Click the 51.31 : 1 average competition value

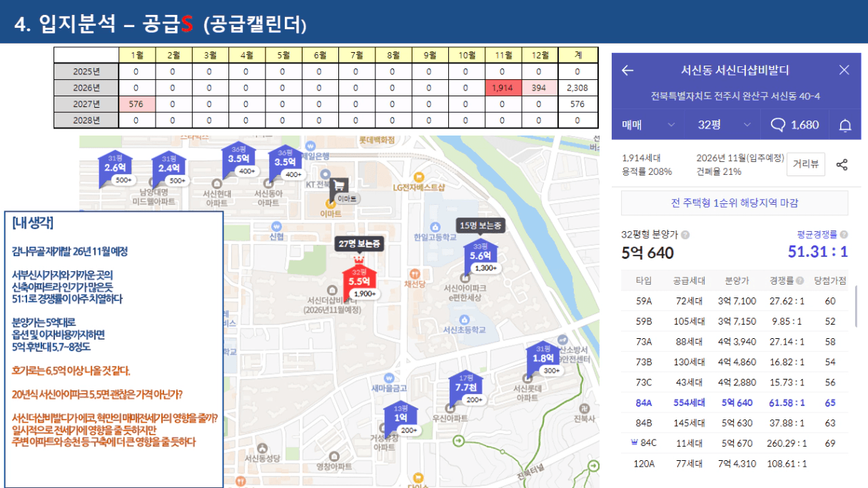[818, 252]
